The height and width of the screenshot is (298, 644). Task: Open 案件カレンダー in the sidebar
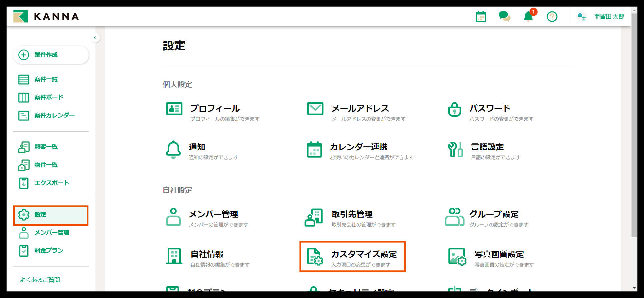tap(54, 115)
